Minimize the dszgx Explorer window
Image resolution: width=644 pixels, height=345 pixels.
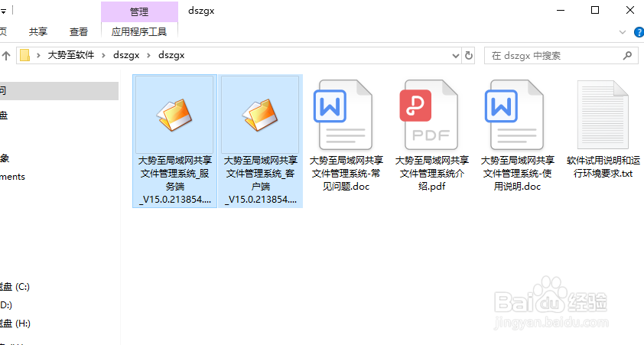point(561,10)
